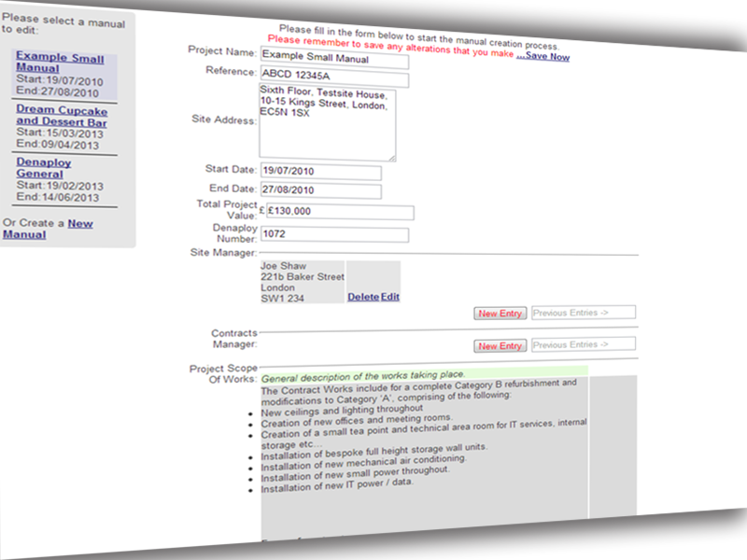Add New Entry for Contracts Manager
This screenshot has width=747, height=560.
point(500,346)
